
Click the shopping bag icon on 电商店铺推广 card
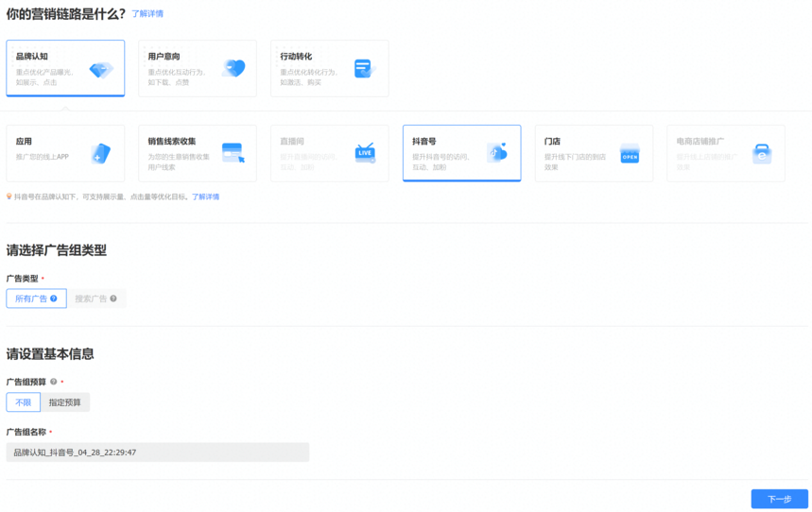[x=762, y=154]
